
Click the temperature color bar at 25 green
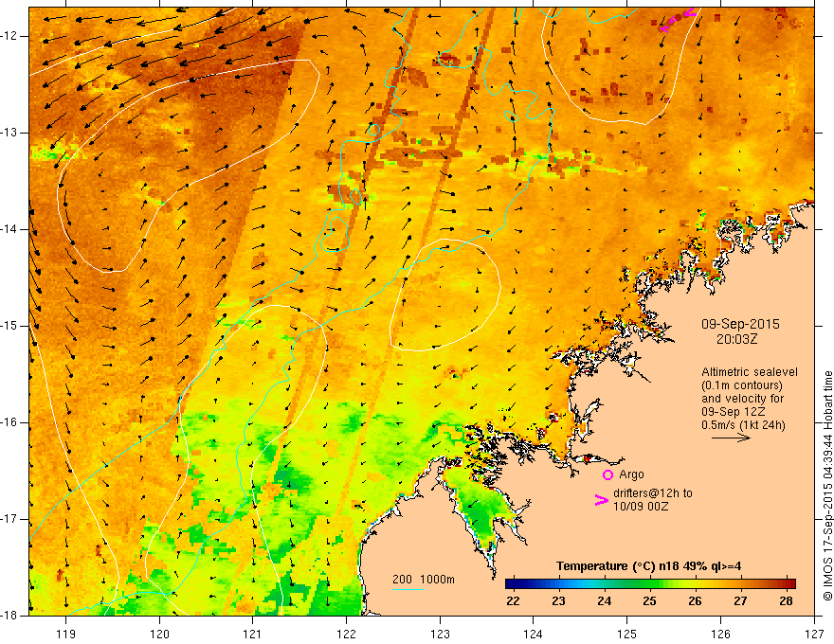pos(650,583)
